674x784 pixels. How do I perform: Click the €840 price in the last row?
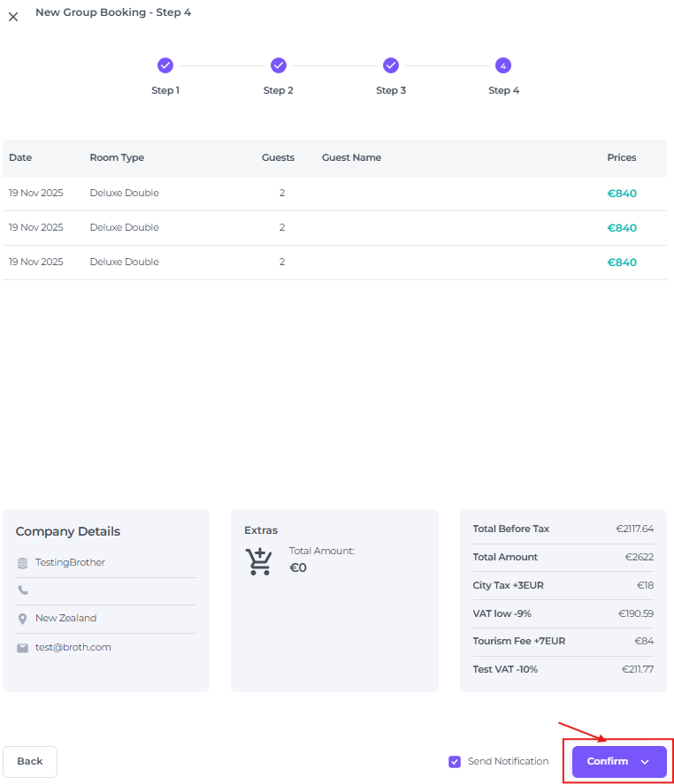point(621,263)
